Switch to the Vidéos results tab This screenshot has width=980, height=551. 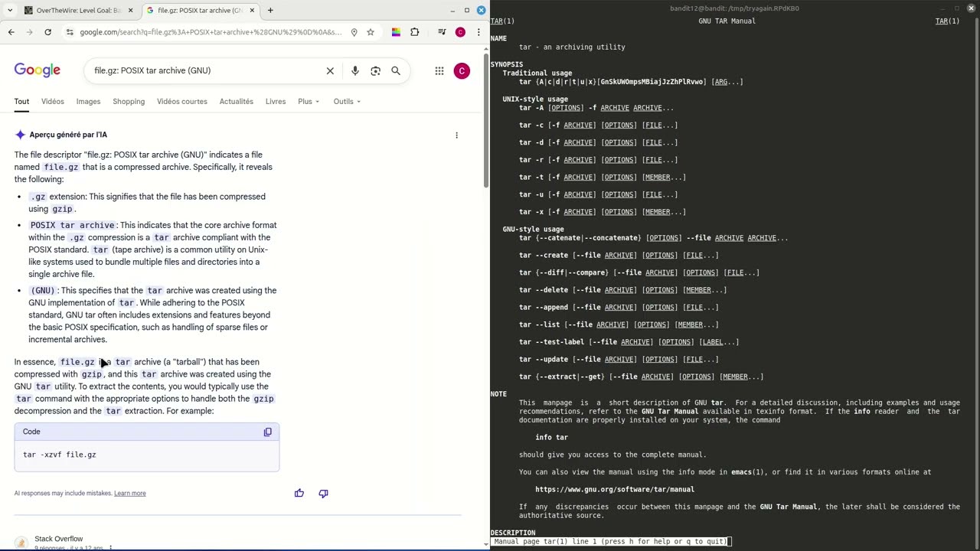pos(53,102)
